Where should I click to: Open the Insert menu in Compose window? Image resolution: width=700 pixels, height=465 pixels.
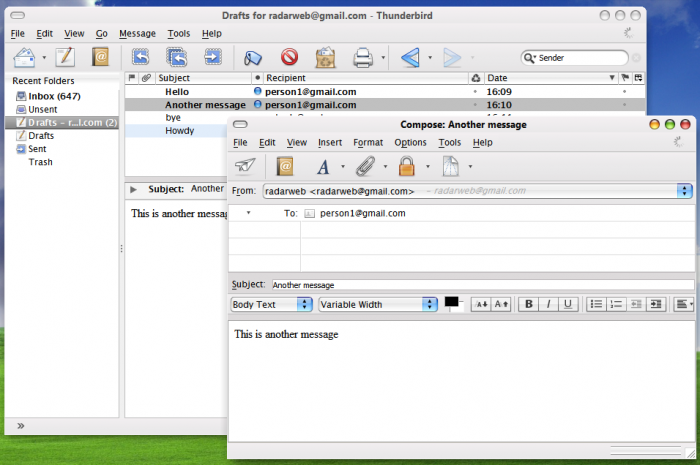click(330, 142)
